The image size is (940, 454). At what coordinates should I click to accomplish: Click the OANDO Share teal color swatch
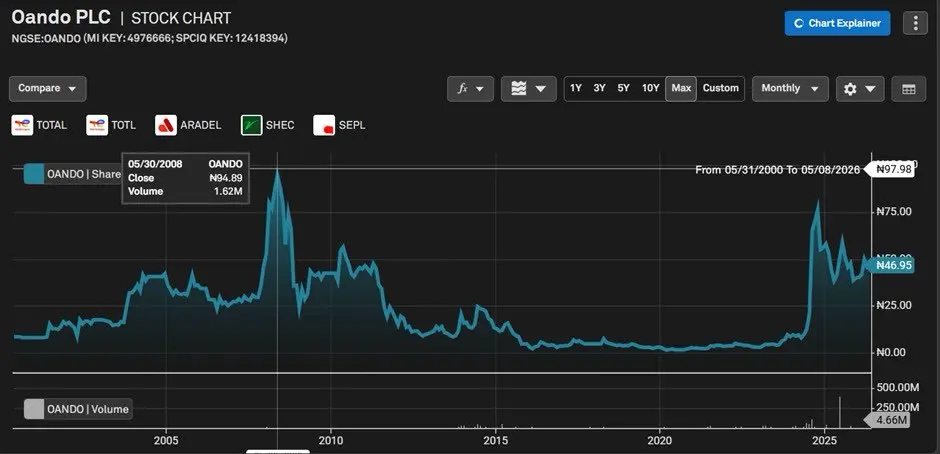(x=34, y=174)
